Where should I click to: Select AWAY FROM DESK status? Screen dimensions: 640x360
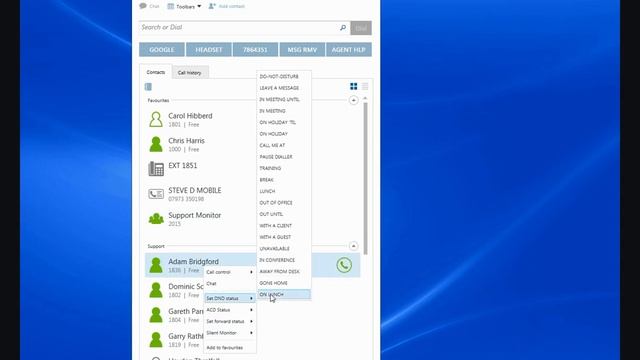point(284,271)
